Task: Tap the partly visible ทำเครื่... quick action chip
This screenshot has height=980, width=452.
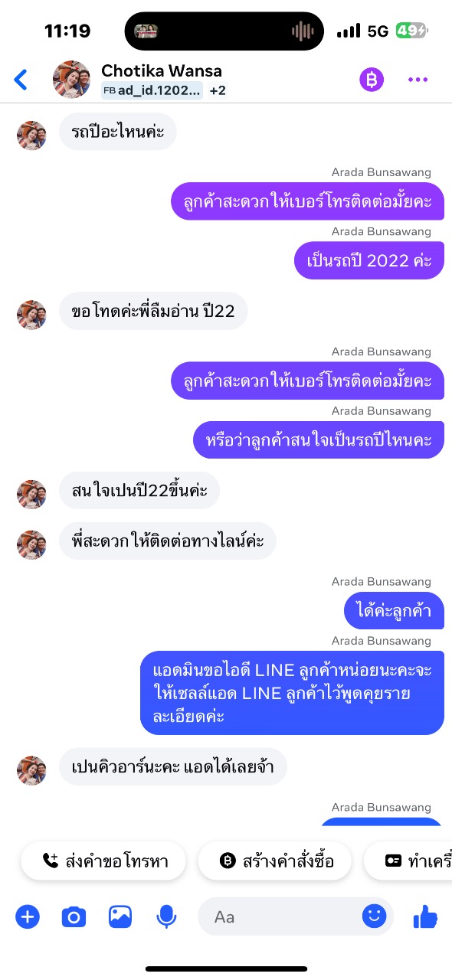Action: 408,861
